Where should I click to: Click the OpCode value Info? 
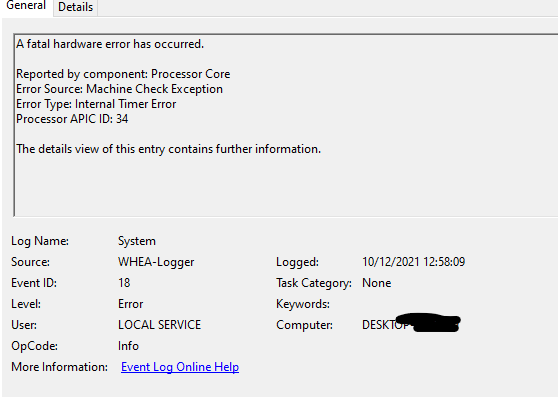[128, 346]
